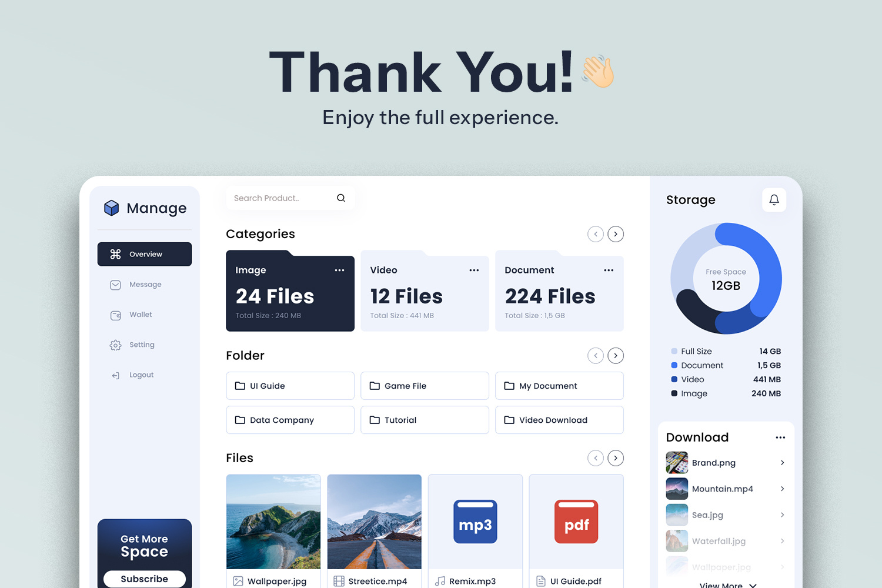This screenshot has width=882, height=588.
Task: Open the Wallpaper.jpg file thumbnail
Action: click(273, 522)
